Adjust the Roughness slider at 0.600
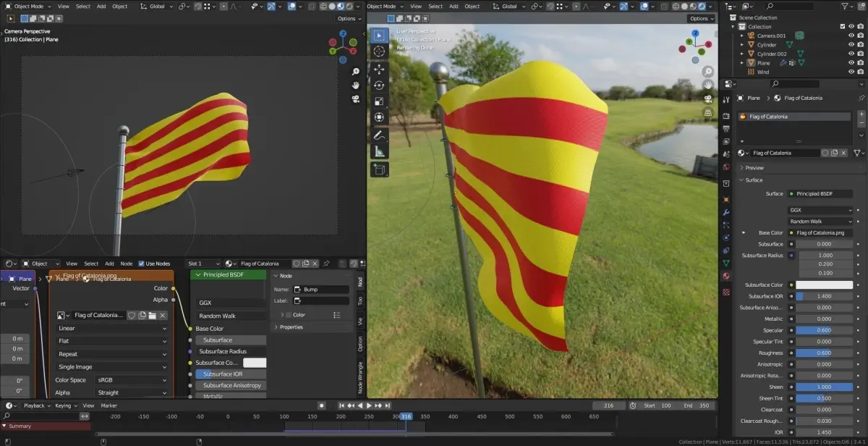The image size is (868, 446). (x=825, y=353)
